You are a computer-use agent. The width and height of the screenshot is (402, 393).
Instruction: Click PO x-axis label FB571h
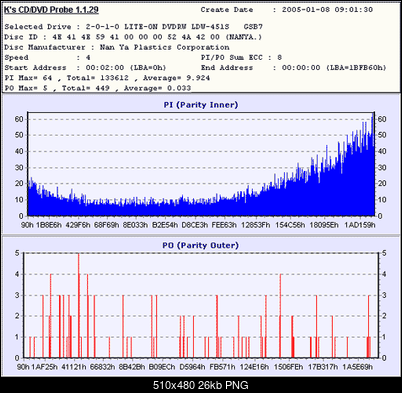click(222, 367)
